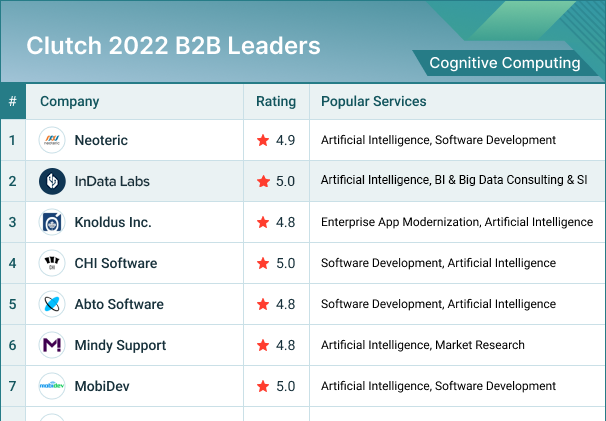Click the Popular Services column header
The height and width of the screenshot is (421, 606).
coord(374,101)
